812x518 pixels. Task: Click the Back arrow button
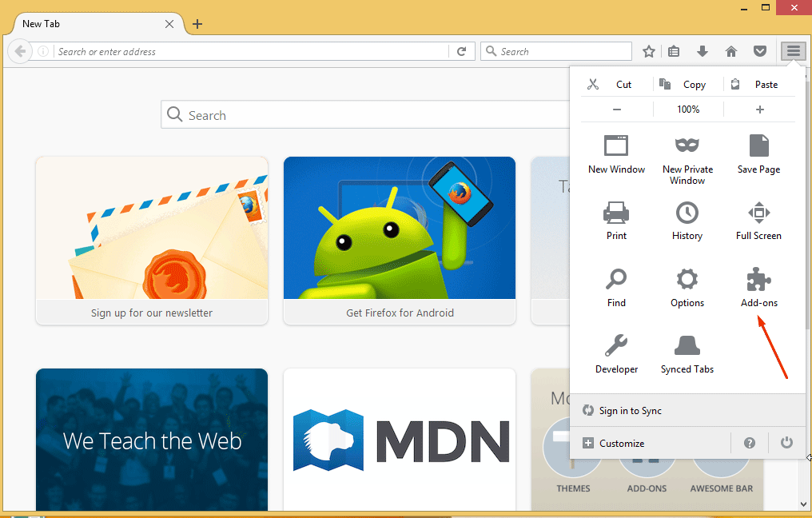[20, 51]
